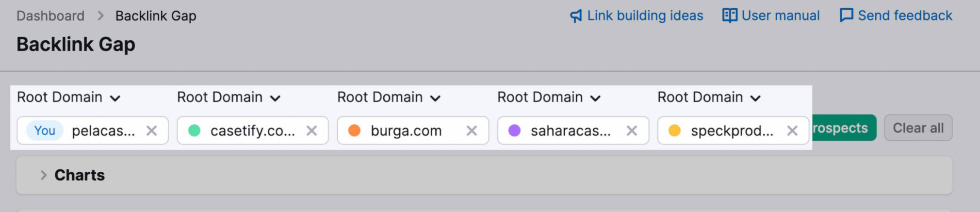Open the User manual link
Viewport: 980px width, 212px height.
pyautogui.click(x=780, y=16)
